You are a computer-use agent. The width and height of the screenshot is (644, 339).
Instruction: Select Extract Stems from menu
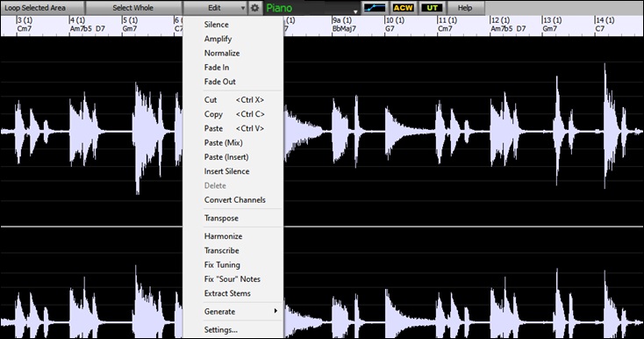pos(227,293)
